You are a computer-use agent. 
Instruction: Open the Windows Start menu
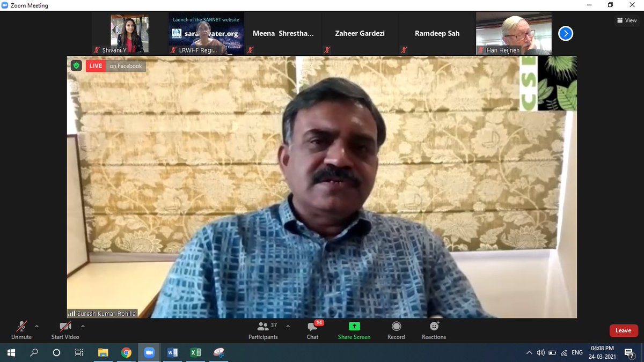tap(11, 352)
